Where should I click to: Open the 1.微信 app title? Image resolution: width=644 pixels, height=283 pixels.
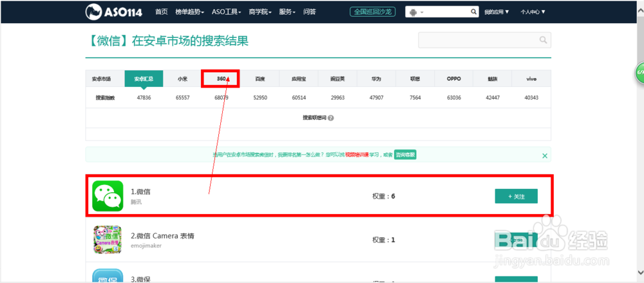[x=141, y=191]
